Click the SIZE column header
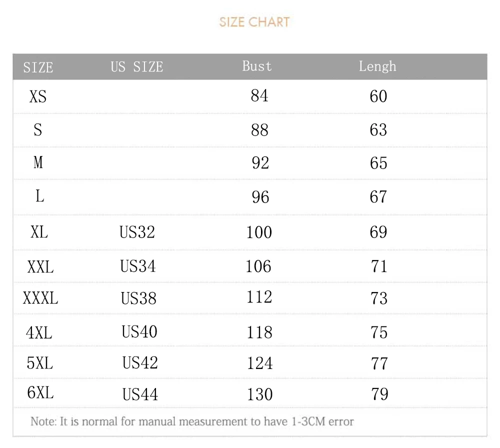The image size is (500, 448). (x=38, y=67)
